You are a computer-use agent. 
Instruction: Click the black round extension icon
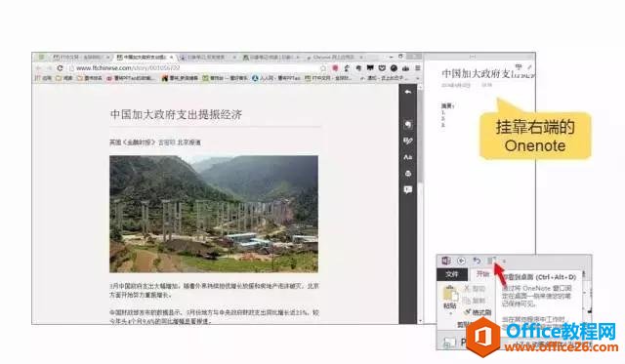pos(394,68)
